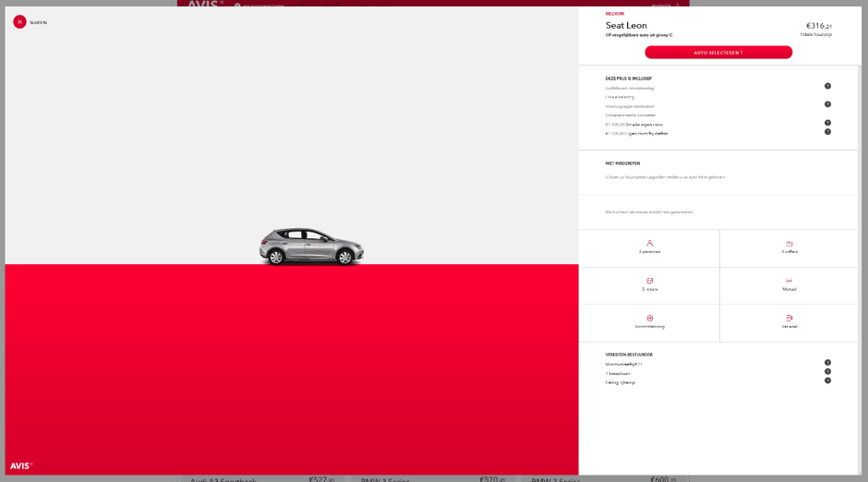Click the Seat Leon title heading
The image size is (868, 482).
[626, 26]
